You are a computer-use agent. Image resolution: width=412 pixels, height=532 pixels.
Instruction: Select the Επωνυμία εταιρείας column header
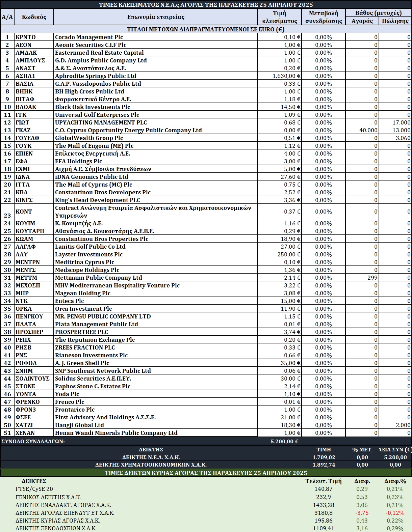156,17
